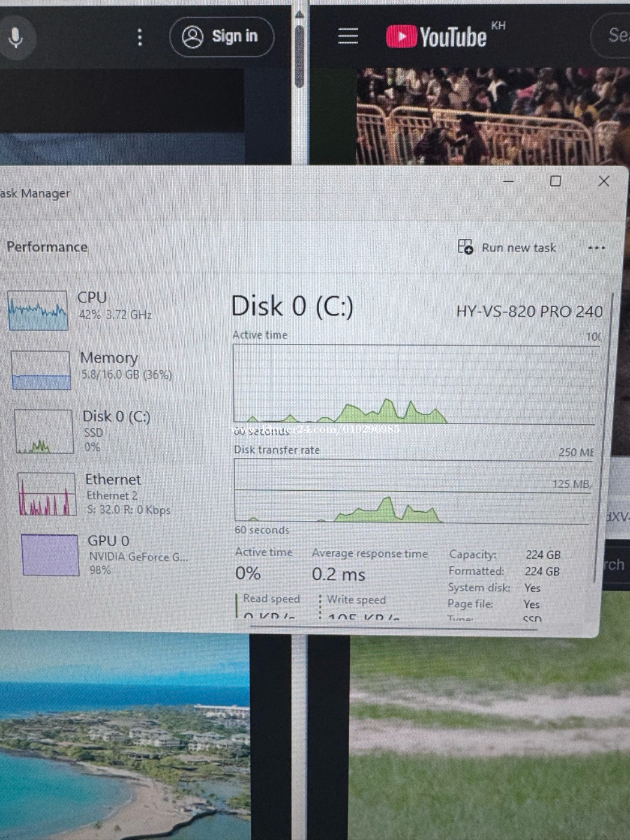Maximize the Task Manager window
Screen dimensions: 630x840
click(x=556, y=181)
